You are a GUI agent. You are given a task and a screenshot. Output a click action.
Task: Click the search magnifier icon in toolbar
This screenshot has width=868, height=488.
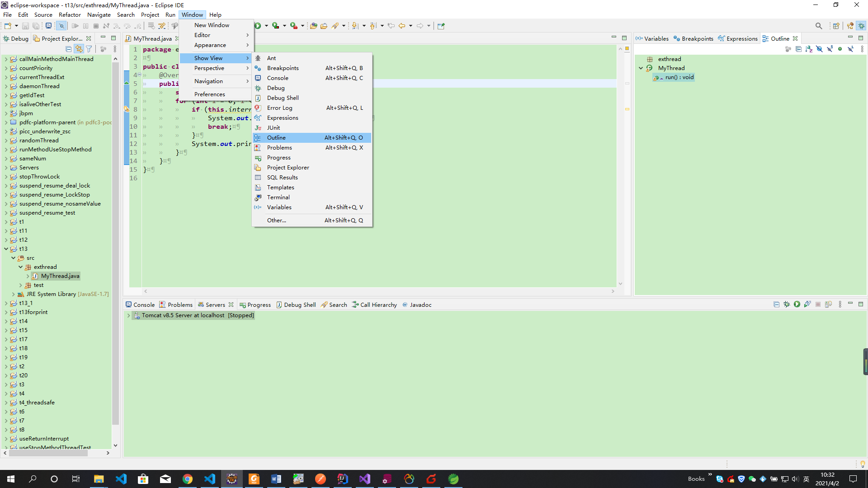(818, 26)
